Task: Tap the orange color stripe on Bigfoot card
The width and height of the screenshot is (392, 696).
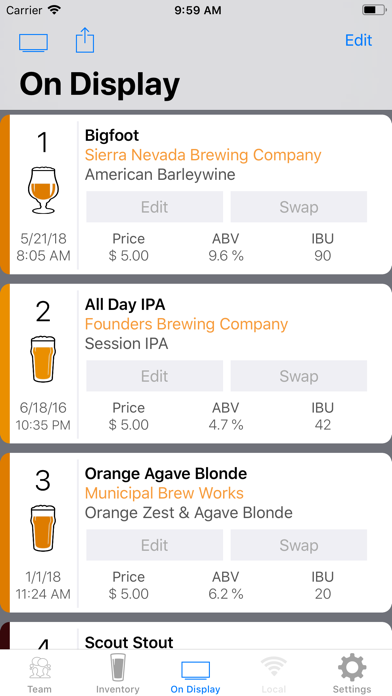Action: (5, 194)
